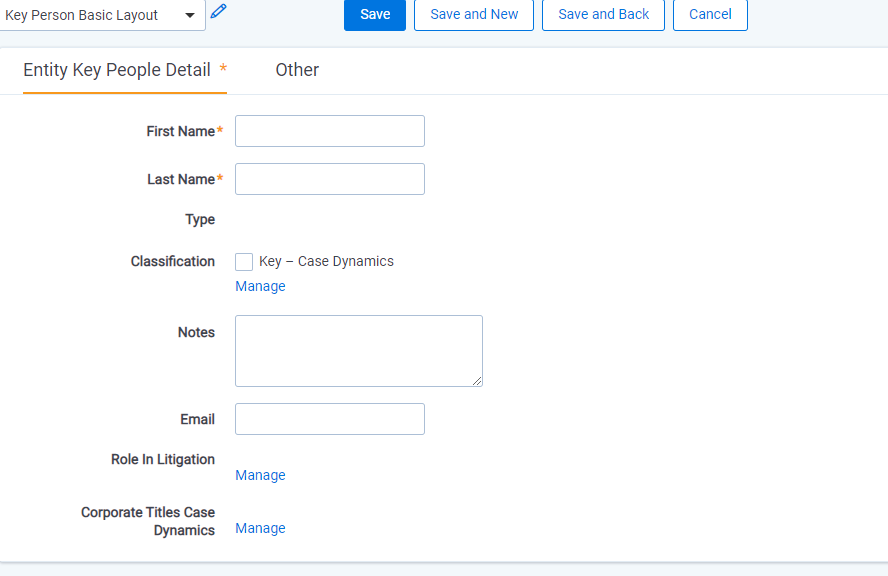Click the layout dropdown arrow caret
888x576 pixels.
coord(190,15)
